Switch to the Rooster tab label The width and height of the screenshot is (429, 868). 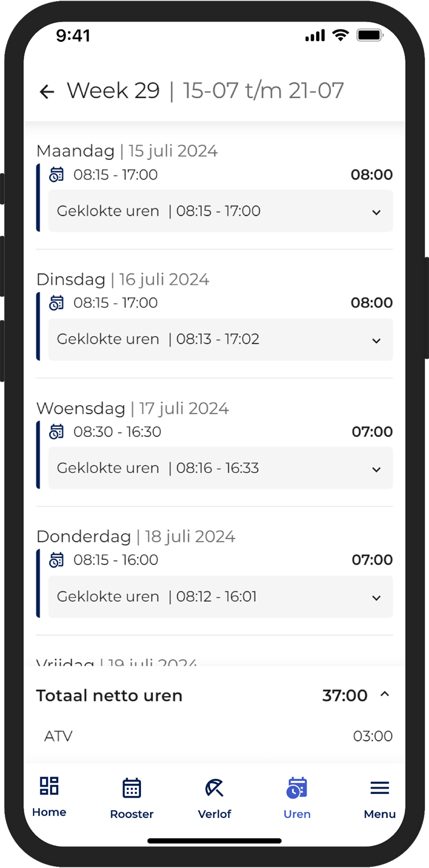click(x=131, y=814)
